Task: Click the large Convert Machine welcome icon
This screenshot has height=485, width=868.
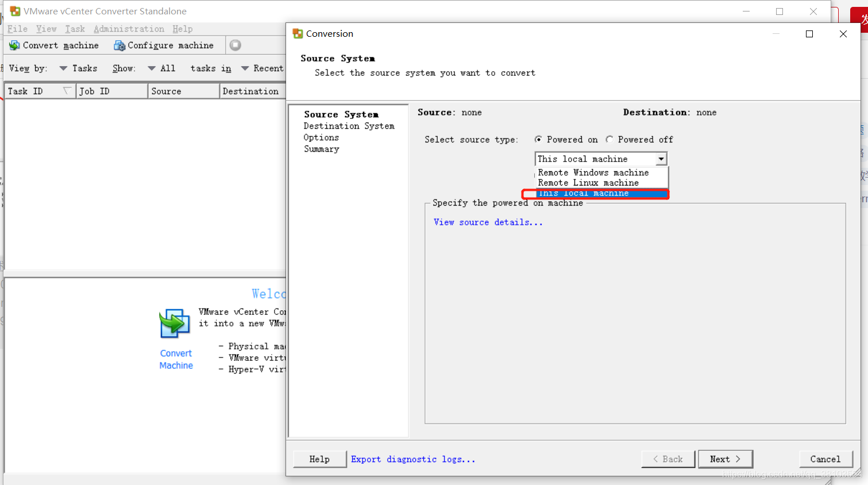Action: (175, 324)
